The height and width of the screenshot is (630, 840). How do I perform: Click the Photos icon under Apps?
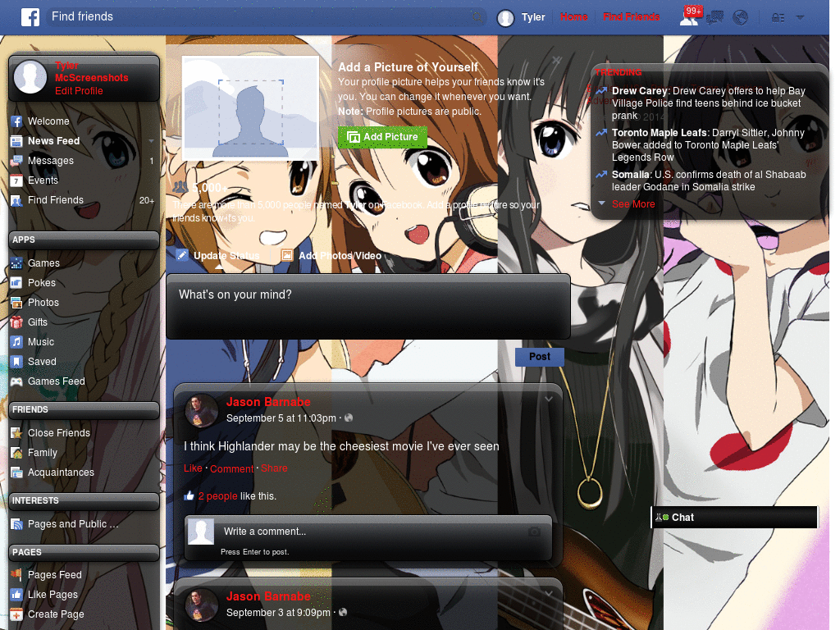16,303
